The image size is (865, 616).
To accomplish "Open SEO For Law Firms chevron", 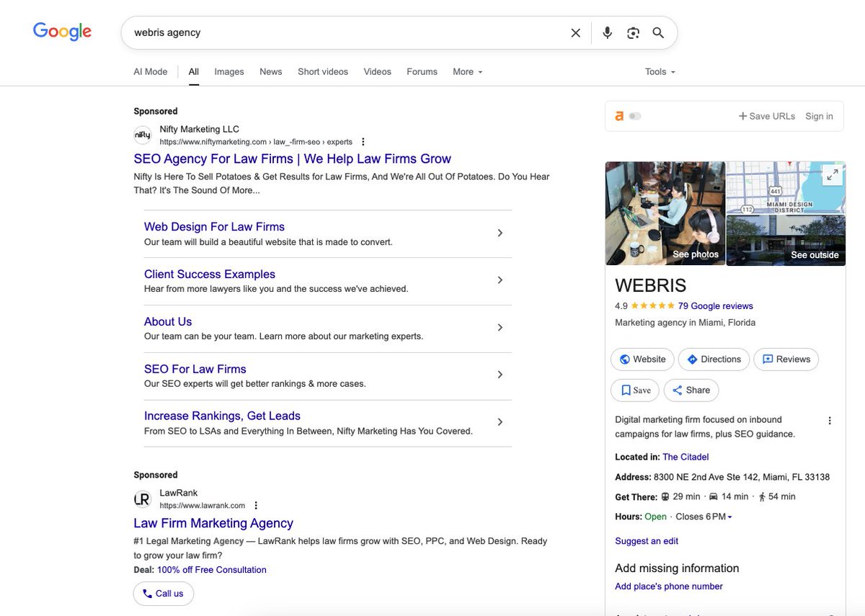I will coord(500,375).
